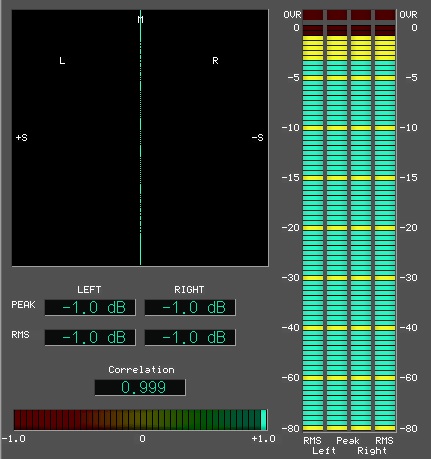Image resolution: width=431 pixels, height=459 pixels.
Task: Click the left channel RMS value readout
Action: (90, 337)
